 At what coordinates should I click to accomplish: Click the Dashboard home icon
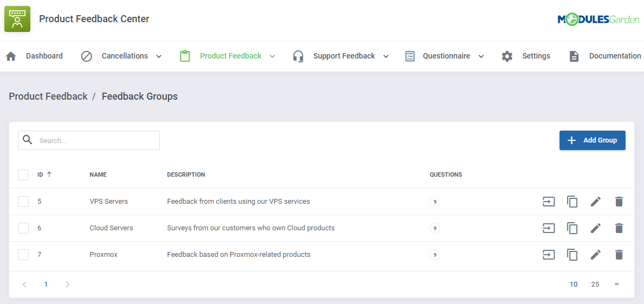[11, 56]
